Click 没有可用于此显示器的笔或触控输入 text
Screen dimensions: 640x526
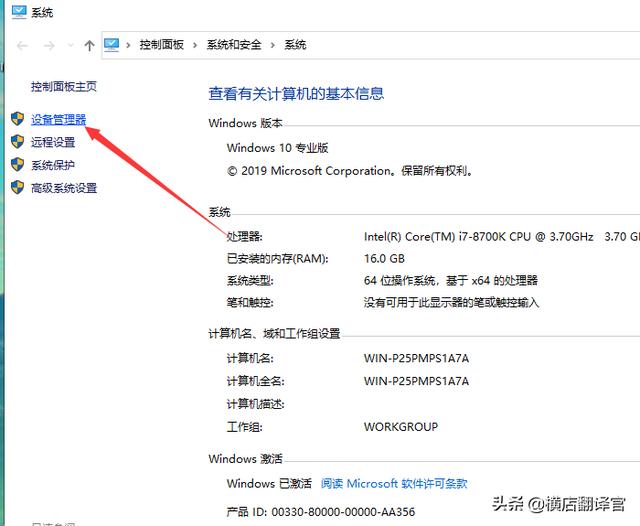click(x=451, y=303)
